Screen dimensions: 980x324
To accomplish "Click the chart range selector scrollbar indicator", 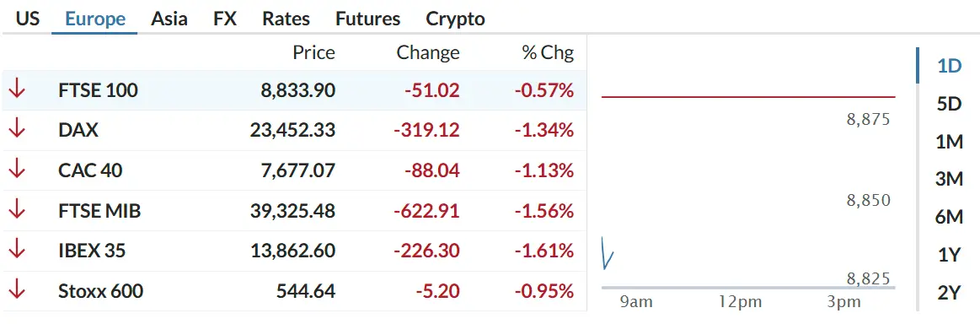I will (x=918, y=66).
